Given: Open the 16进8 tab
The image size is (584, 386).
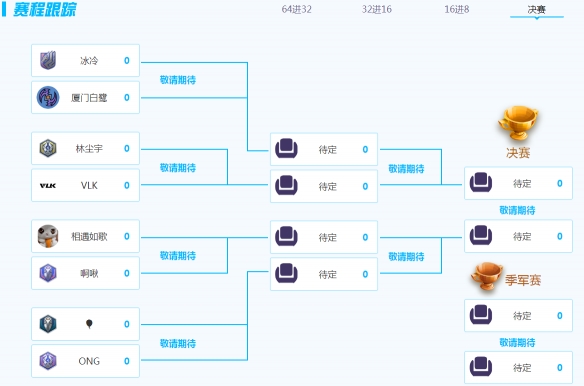Looking at the screenshot, I should [457, 9].
